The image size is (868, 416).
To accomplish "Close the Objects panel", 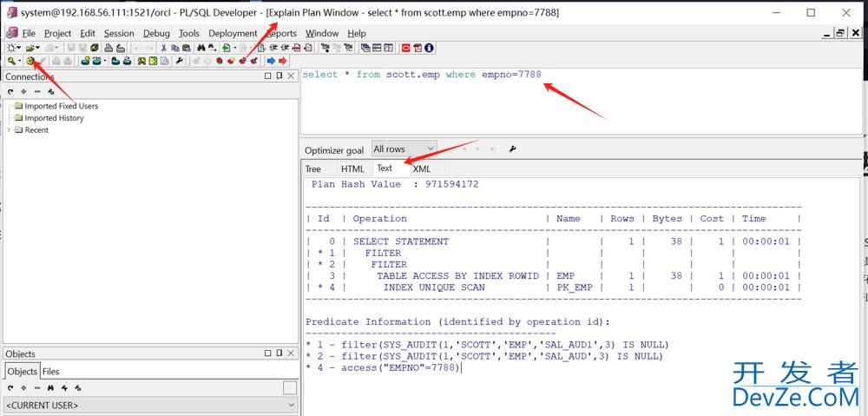I will click(x=291, y=353).
